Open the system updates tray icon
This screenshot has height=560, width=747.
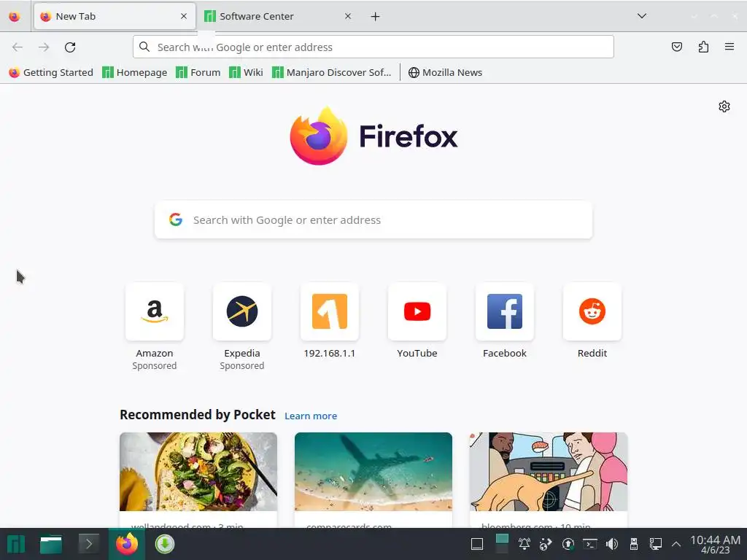tap(568, 544)
